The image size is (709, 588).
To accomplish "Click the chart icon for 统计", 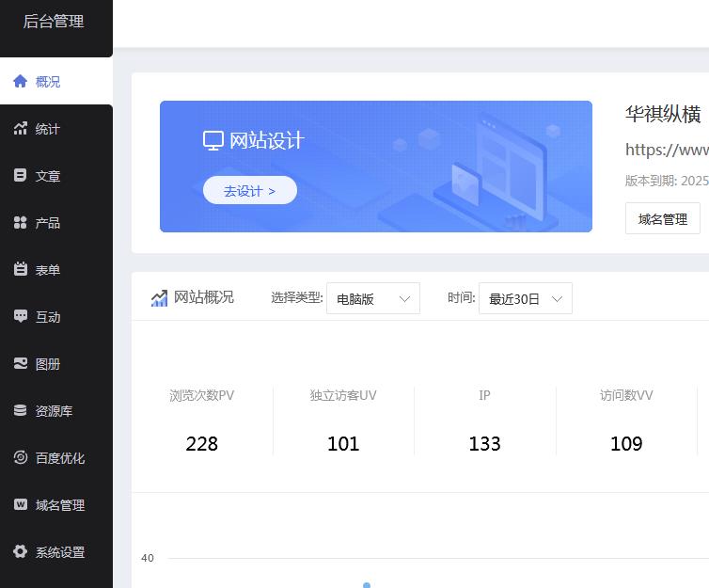I will click(x=21, y=129).
